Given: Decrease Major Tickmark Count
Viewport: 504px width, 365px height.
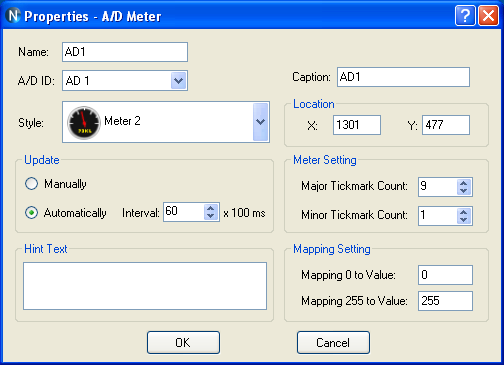Looking at the screenshot, I should pyautogui.click(x=463, y=191).
